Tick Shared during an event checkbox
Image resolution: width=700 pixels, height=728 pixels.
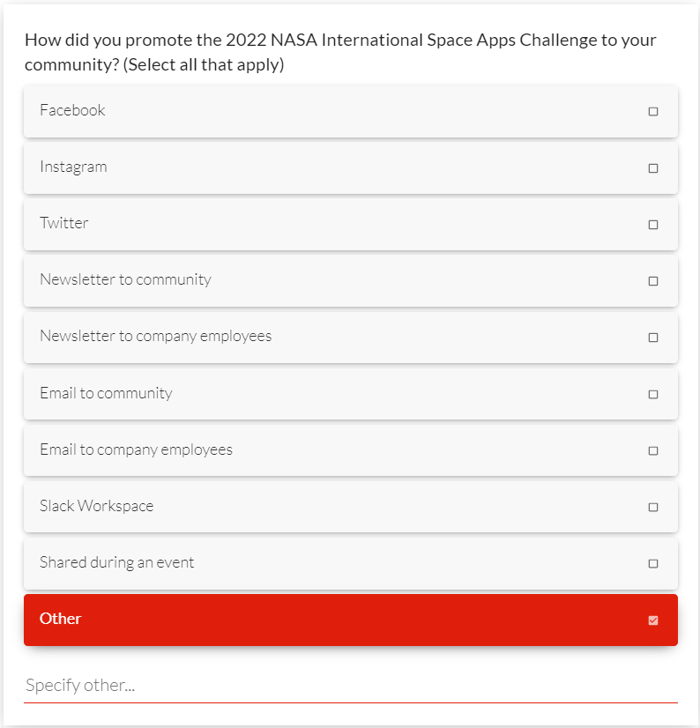coord(653,563)
